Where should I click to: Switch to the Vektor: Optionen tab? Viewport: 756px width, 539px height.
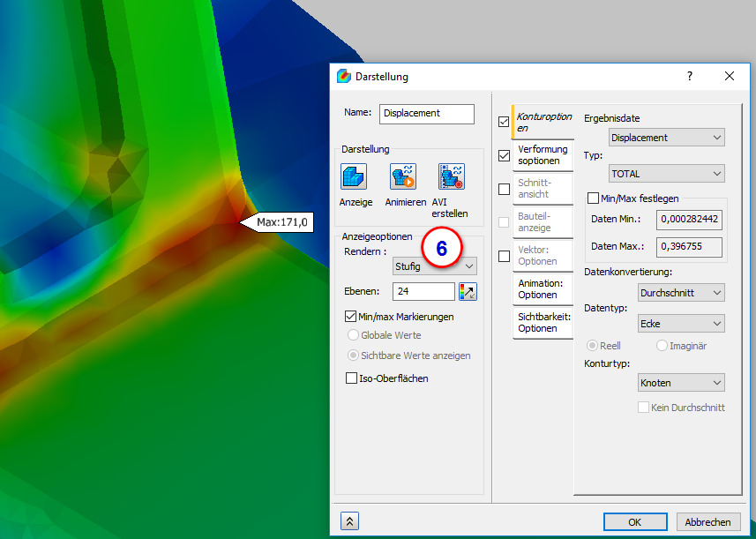[x=543, y=256]
